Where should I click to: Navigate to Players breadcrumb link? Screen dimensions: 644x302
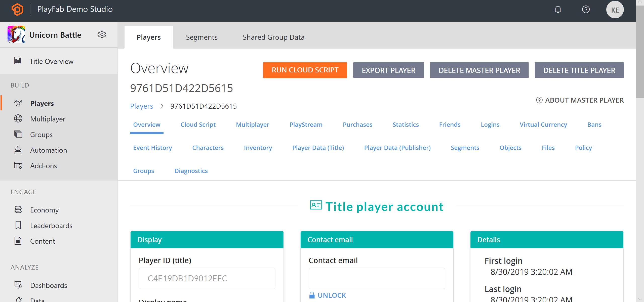tap(142, 106)
